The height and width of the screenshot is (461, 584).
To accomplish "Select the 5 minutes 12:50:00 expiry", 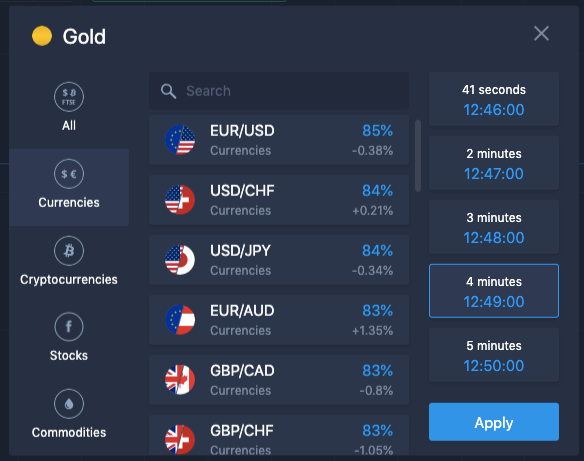I will click(x=493, y=355).
